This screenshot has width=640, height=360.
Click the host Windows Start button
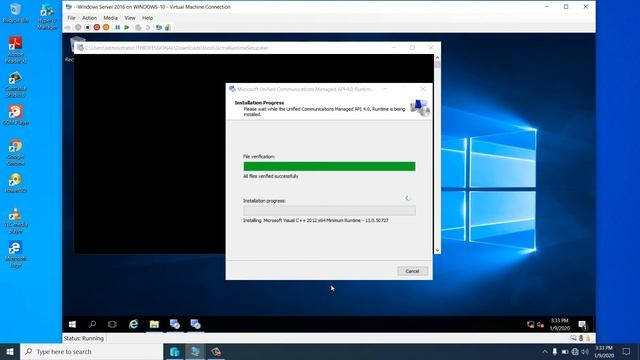click(10, 351)
